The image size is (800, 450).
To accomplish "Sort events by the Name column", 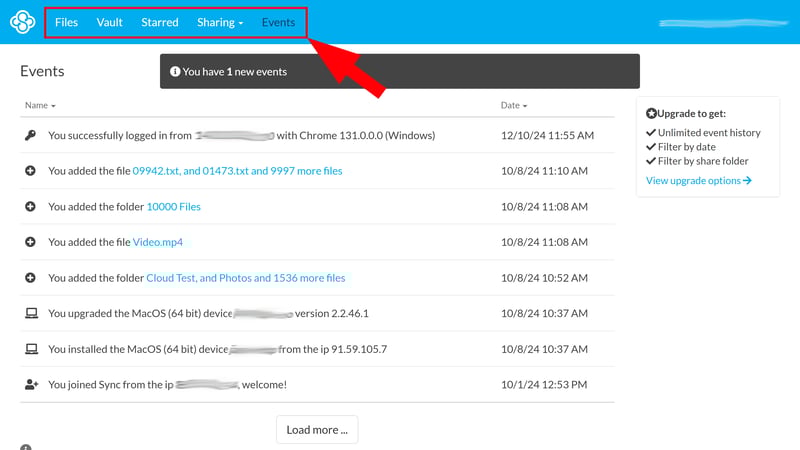I will (x=40, y=105).
